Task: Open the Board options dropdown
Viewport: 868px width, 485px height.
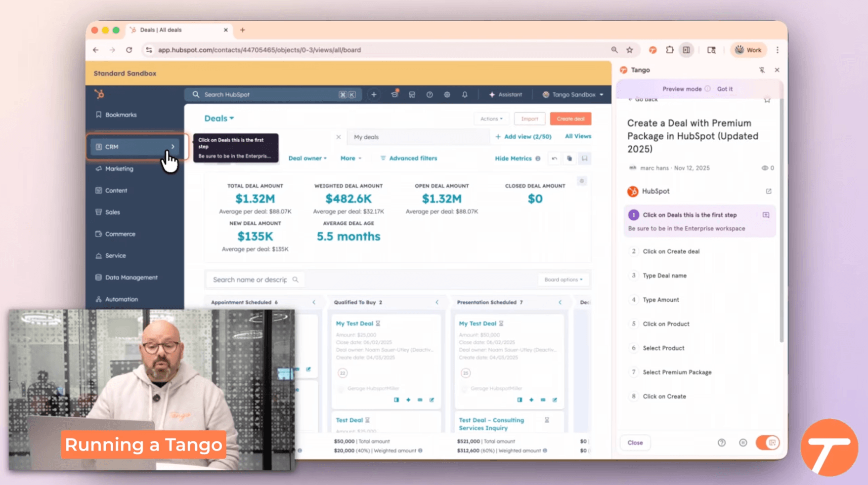Action: click(x=564, y=280)
